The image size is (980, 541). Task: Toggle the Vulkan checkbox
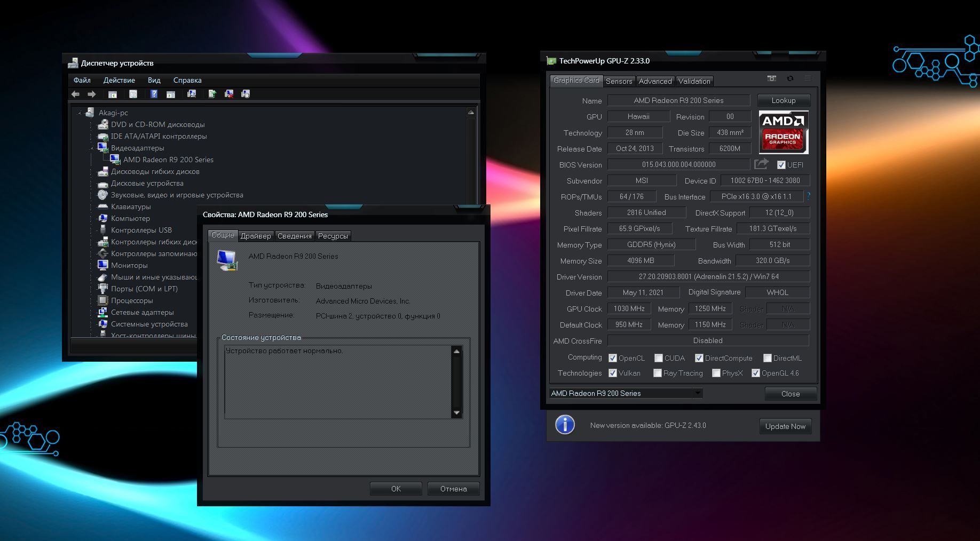(x=613, y=373)
